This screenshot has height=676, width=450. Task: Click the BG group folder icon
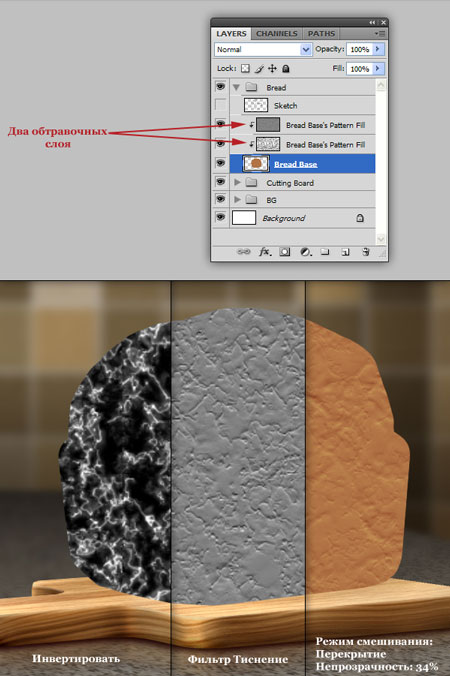(251, 200)
